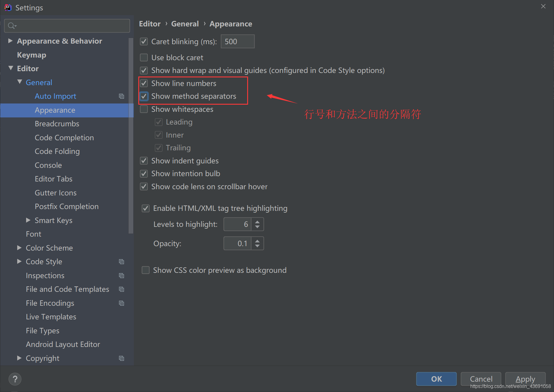Click the caret blinking milliseconds field
This screenshot has width=554, height=392.
click(238, 42)
